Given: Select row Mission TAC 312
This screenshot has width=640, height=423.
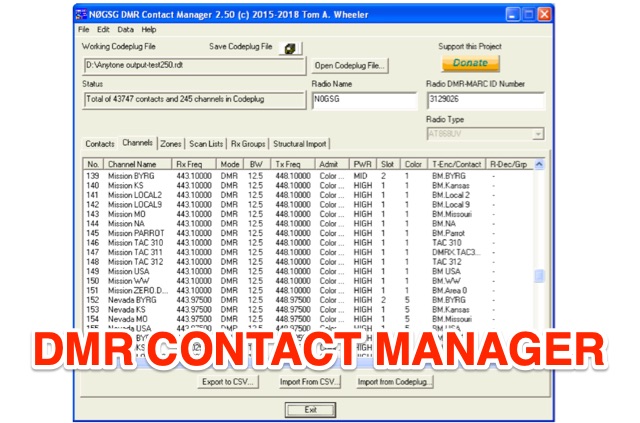Looking at the screenshot, I should tap(308, 262).
